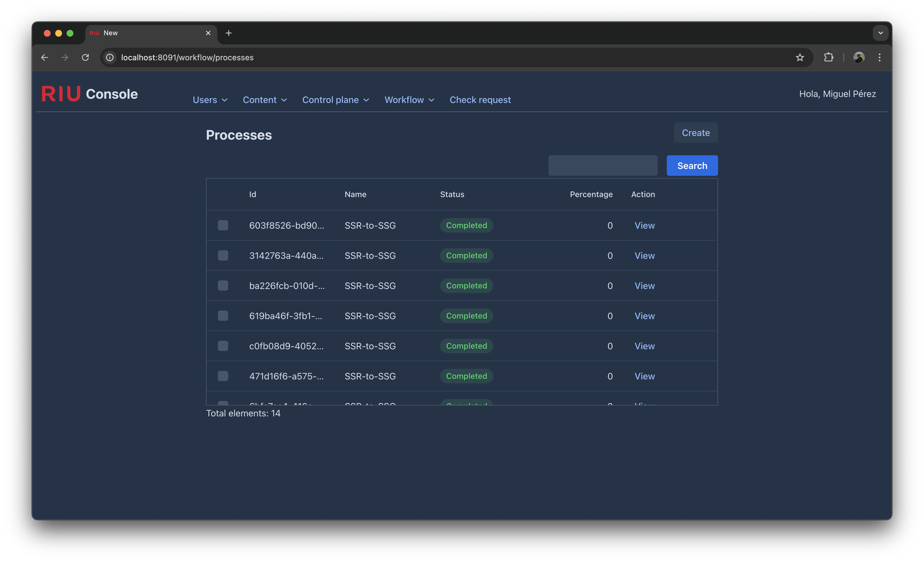This screenshot has height=562, width=924.
Task: Open the Content menu
Action: (x=265, y=100)
